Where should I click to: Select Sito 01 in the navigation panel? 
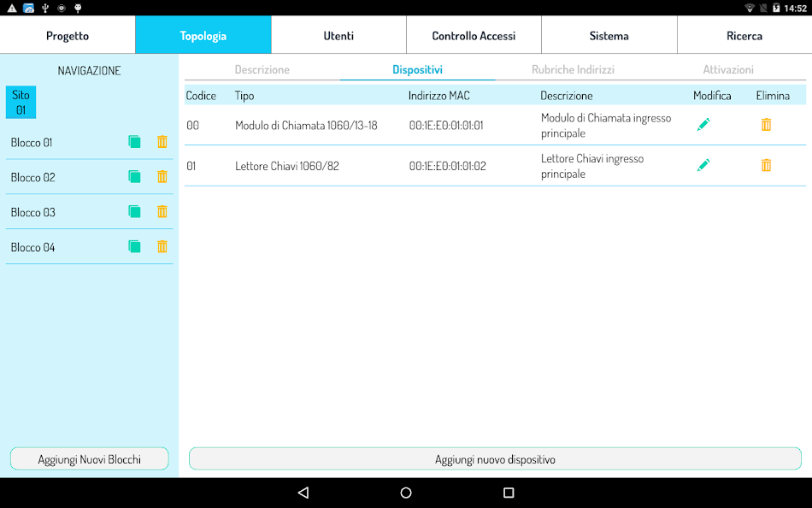[20, 101]
